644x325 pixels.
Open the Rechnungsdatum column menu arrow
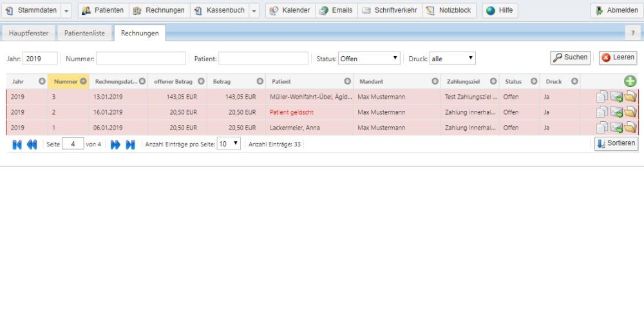pos(142,81)
